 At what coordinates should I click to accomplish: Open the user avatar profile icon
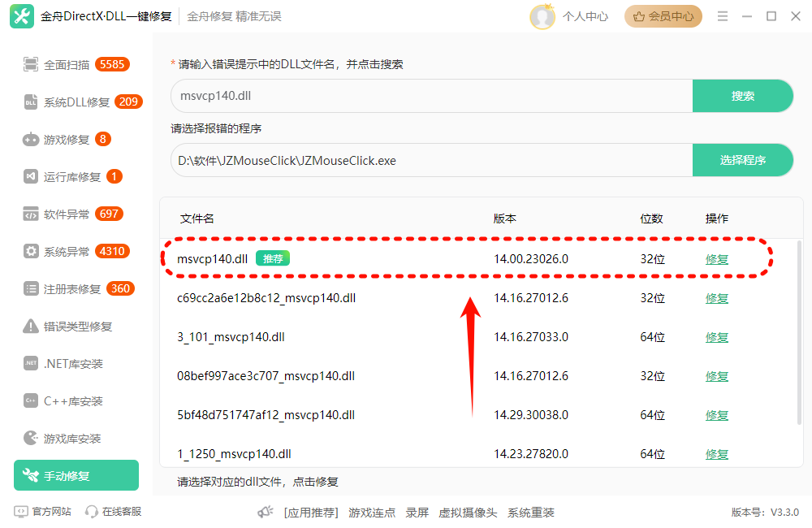point(542,16)
